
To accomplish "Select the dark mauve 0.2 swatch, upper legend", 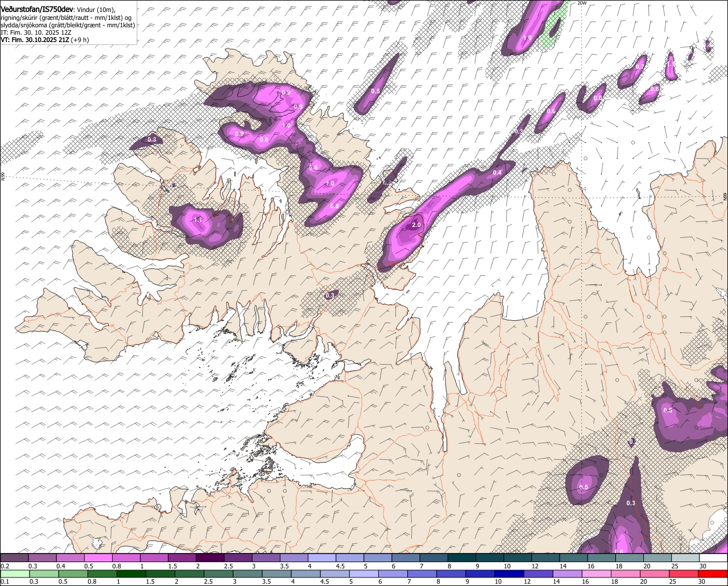I will pos(14,558).
